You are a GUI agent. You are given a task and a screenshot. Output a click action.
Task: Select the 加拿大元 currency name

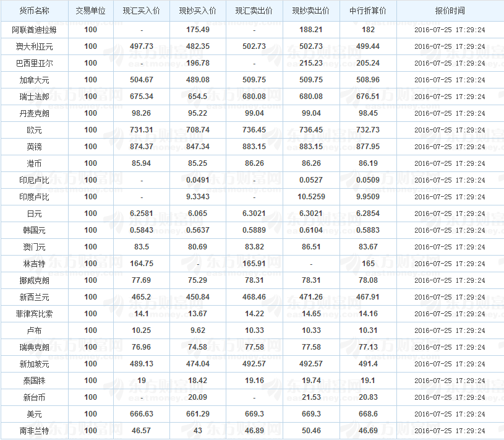coord(35,80)
